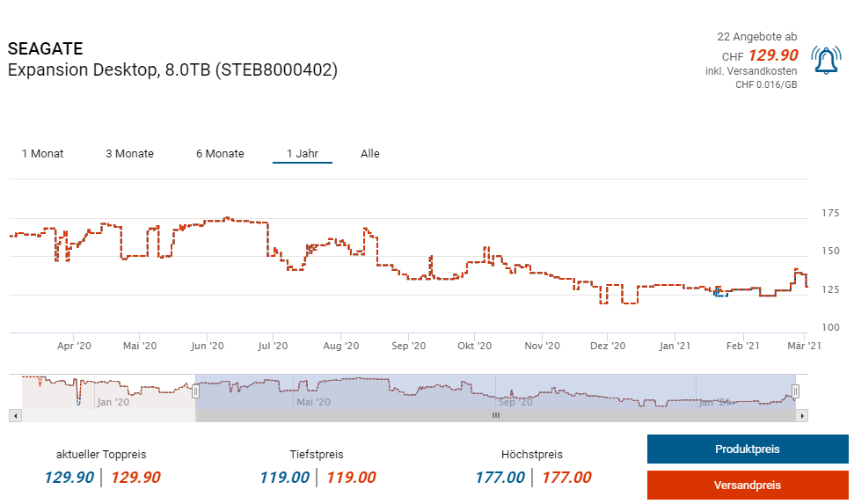The image size is (854, 504).
Task: Click the left range handle in navigator
Action: [x=195, y=391]
